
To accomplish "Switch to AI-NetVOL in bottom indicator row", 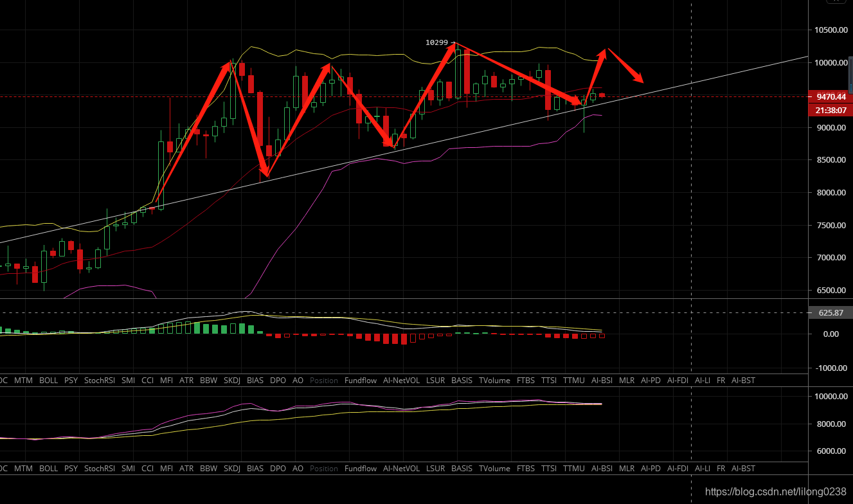I will tap(401, 469).
